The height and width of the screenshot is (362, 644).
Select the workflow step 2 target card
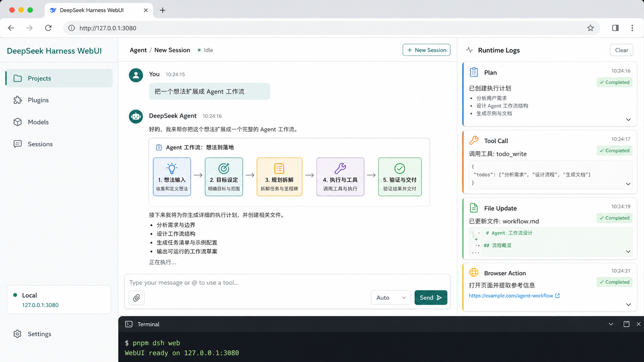224,177
